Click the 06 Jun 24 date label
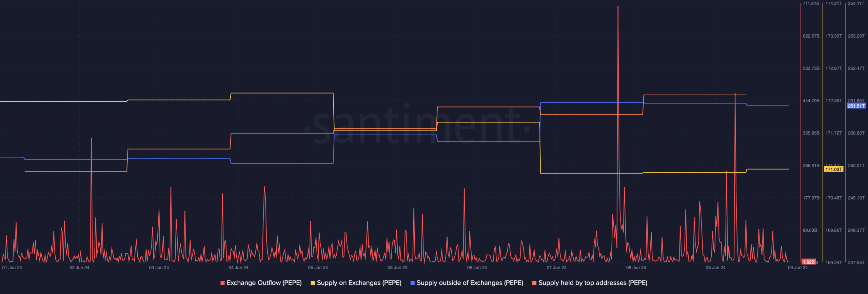Screen dimensions: 868x294 (477, 268)
